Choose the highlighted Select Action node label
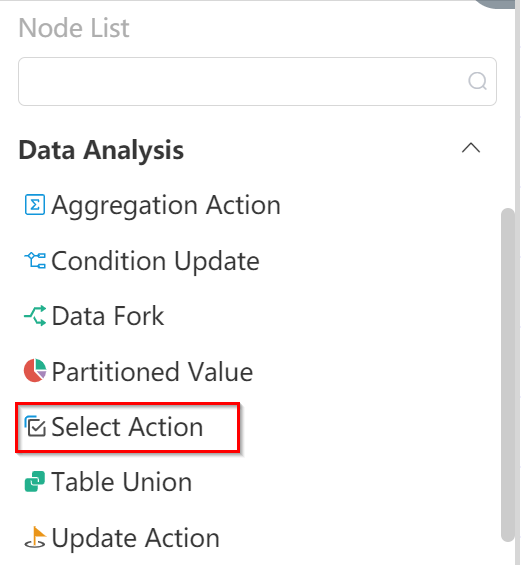521x565 pixels. (127, 427)
